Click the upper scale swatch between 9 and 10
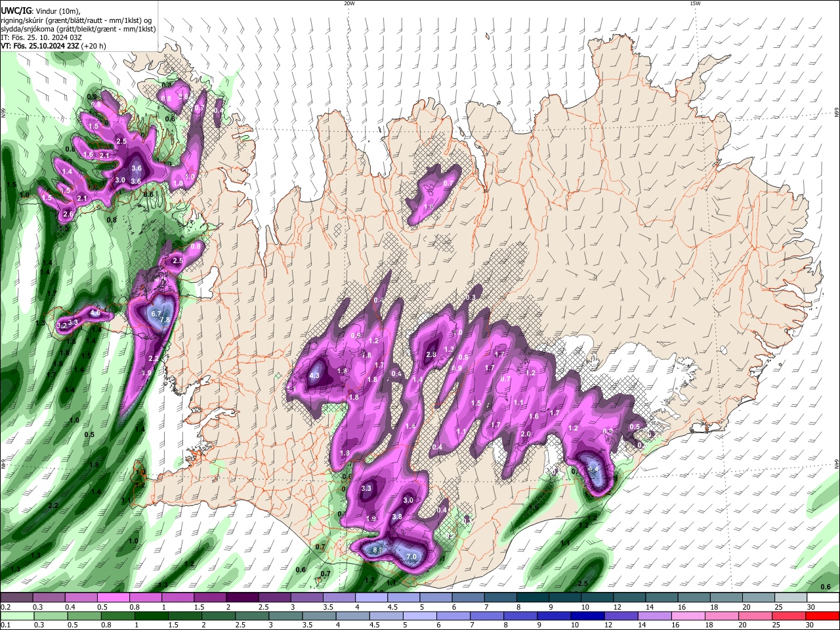The width and height of the screenshot is (840, 630). coord(564,597)
